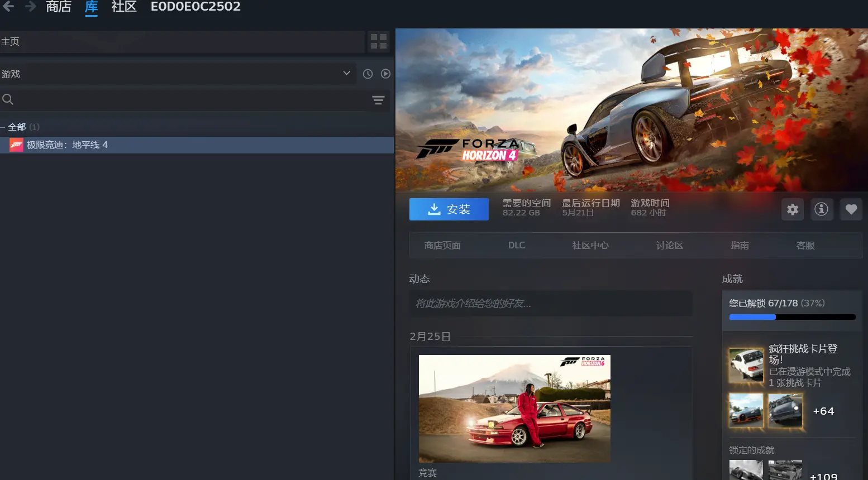Toggle the ready-to-play filter icon
Image resolution: width=868 pixels, height=480 pixels.
385,74
